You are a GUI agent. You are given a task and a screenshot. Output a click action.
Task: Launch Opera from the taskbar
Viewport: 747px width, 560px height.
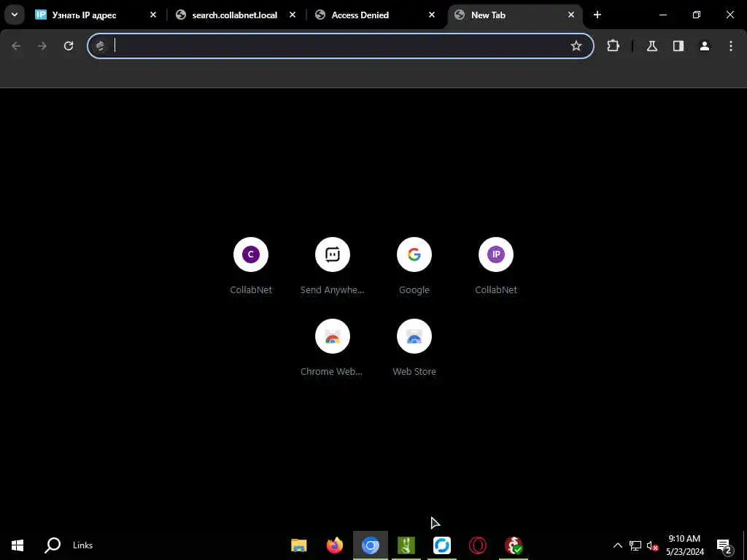pos(477,545)
